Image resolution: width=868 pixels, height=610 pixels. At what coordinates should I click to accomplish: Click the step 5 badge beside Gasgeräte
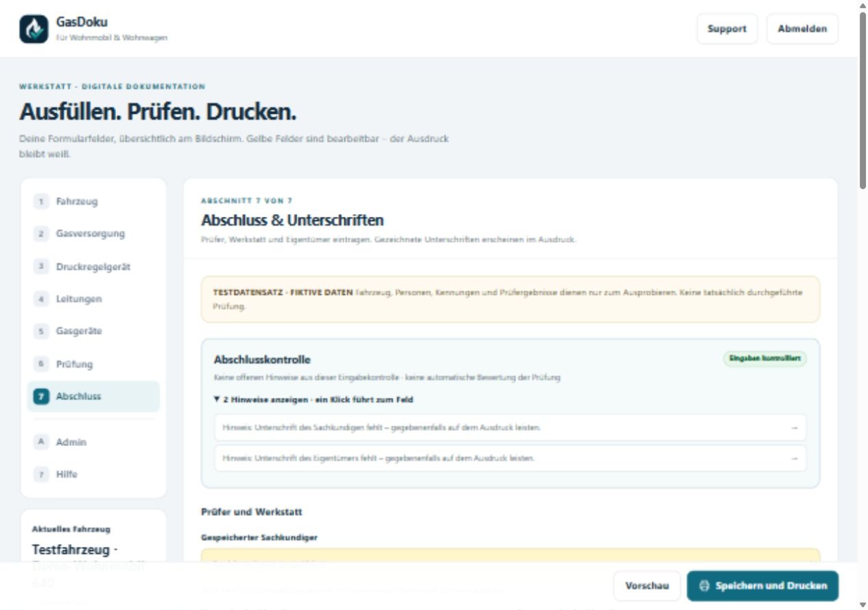click(x=41, y=331)
